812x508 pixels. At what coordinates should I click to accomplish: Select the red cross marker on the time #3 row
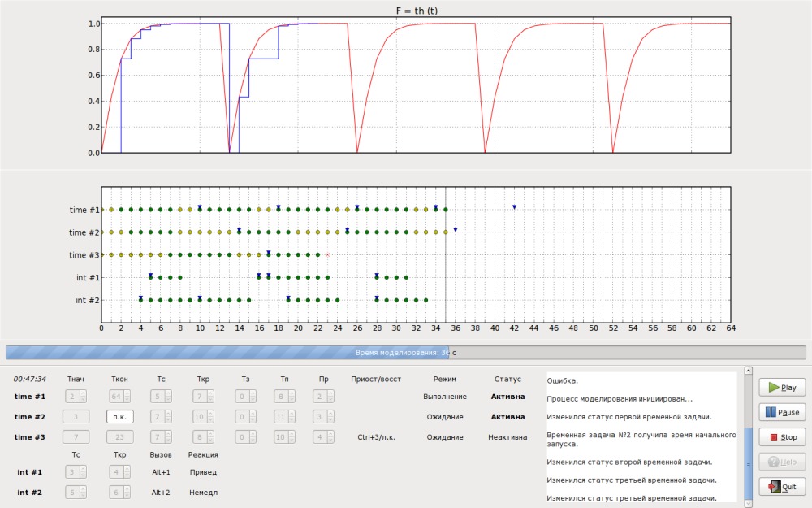[327, 254]
